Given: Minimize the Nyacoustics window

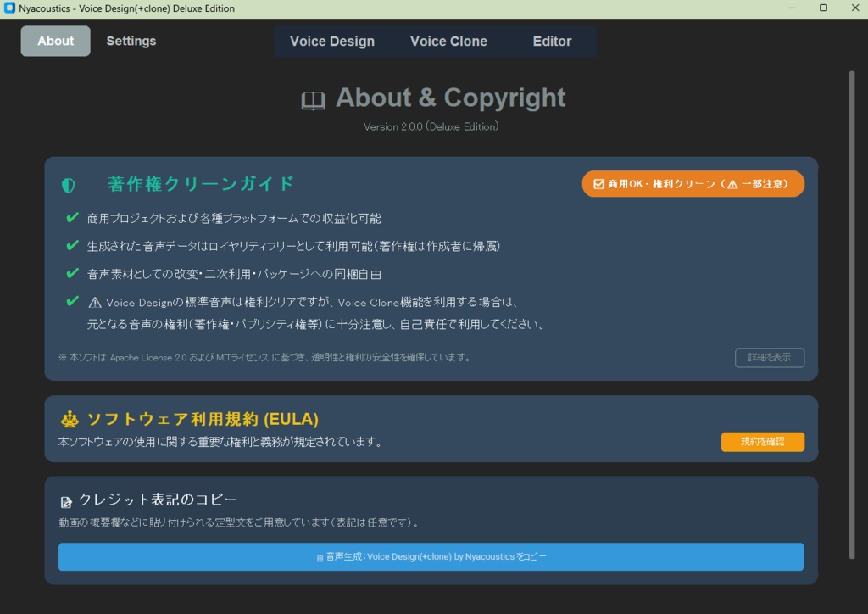Looking at the screenshot, I should (x=793, y=8).
